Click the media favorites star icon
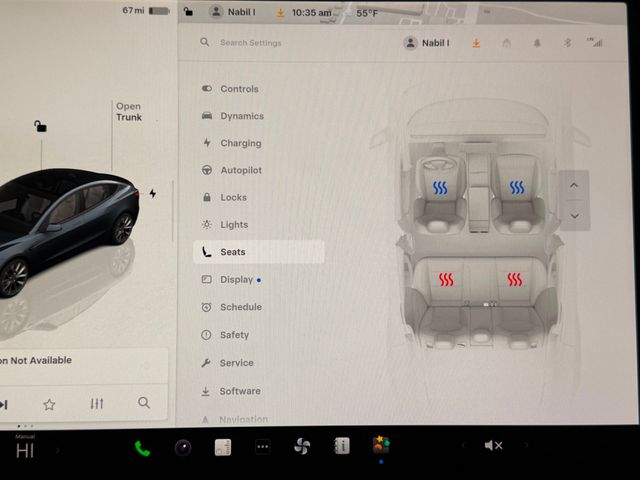 pos(49,404)
